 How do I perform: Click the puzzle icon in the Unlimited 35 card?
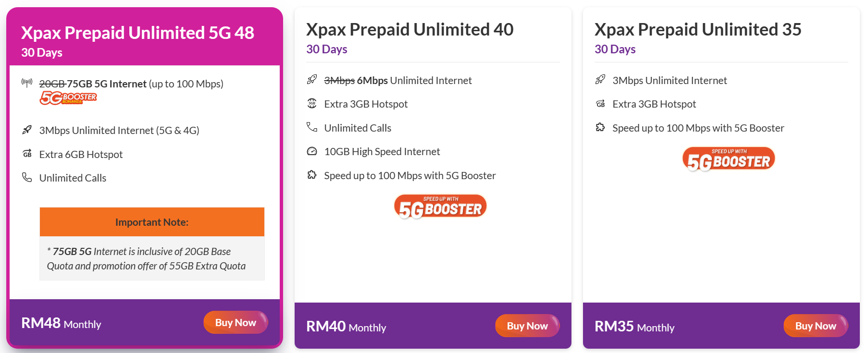point(600,127)
